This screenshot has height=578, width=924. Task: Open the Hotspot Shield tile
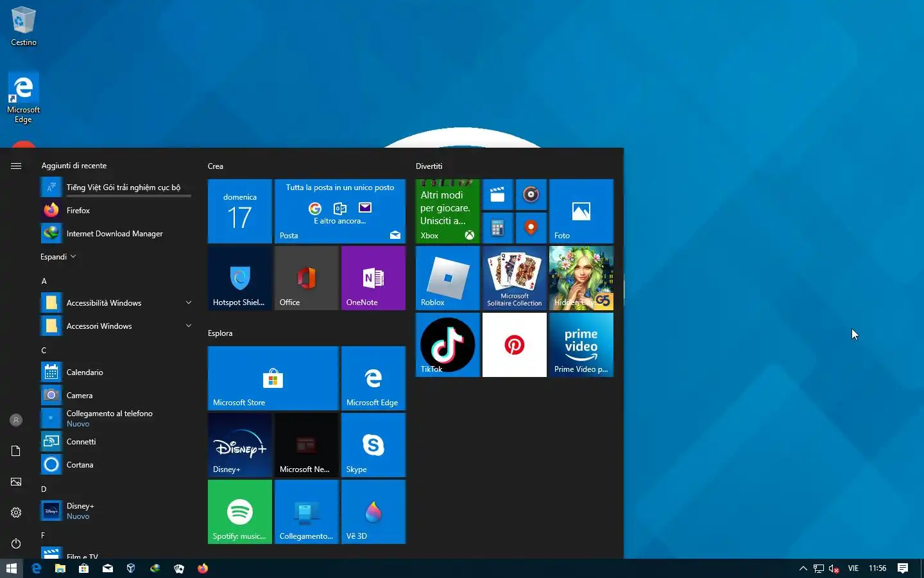pos(240,278)
